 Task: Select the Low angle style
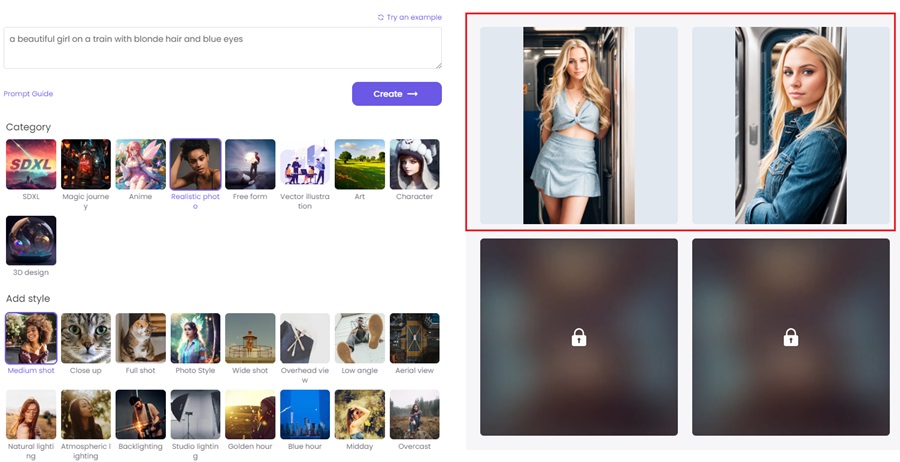[x=360, y=338]
